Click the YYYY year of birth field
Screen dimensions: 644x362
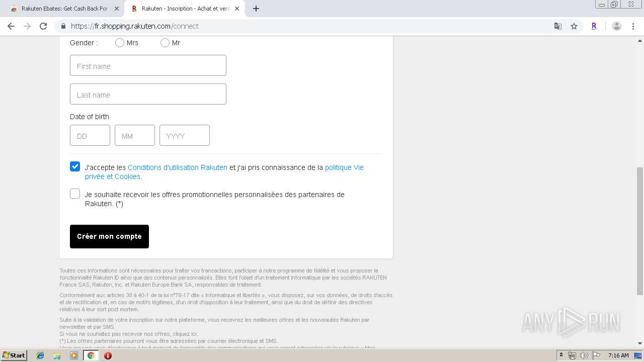pyautogui.click(x=185, y=135)
